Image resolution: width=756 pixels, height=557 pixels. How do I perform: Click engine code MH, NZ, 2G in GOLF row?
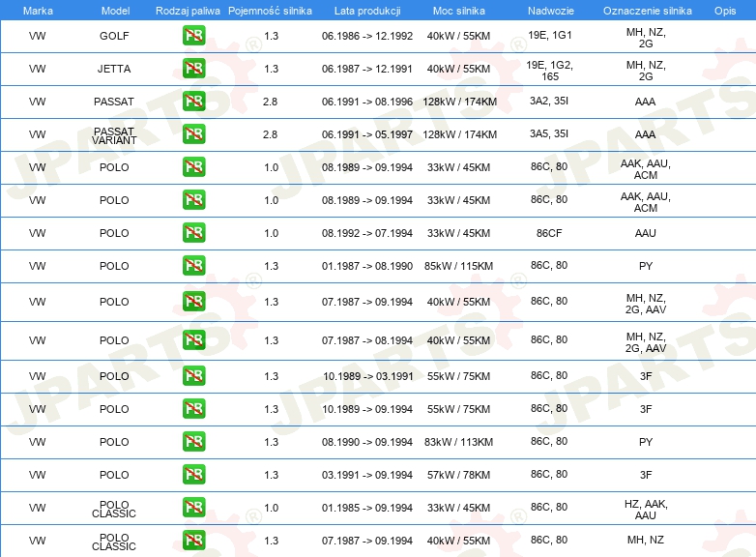coord(646,38)
